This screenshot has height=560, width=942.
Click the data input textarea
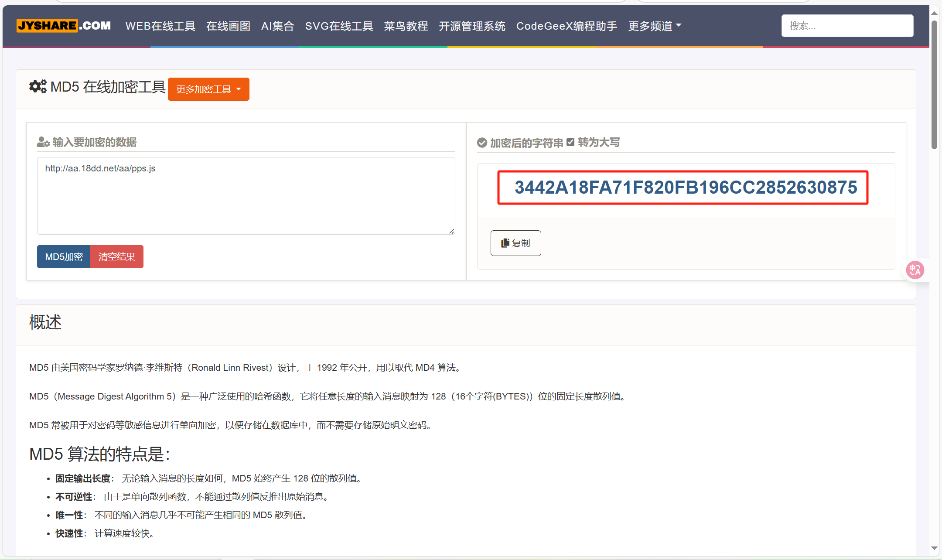coord(246,196)
